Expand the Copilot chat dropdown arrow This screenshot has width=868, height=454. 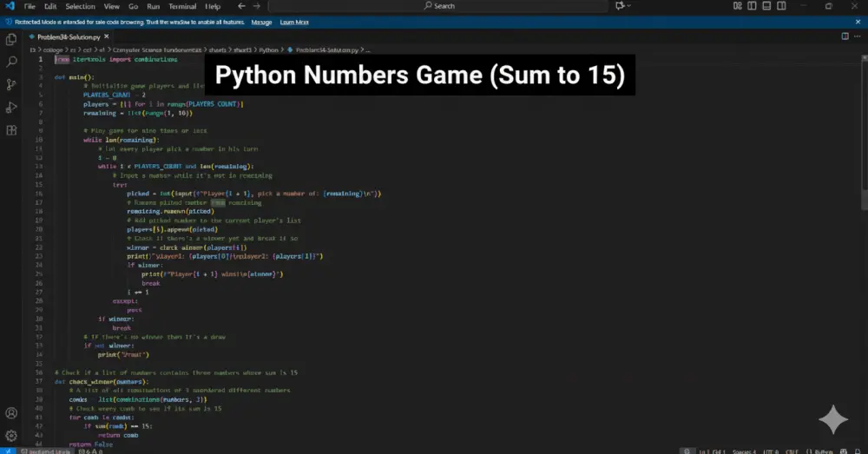coord(629,6)
